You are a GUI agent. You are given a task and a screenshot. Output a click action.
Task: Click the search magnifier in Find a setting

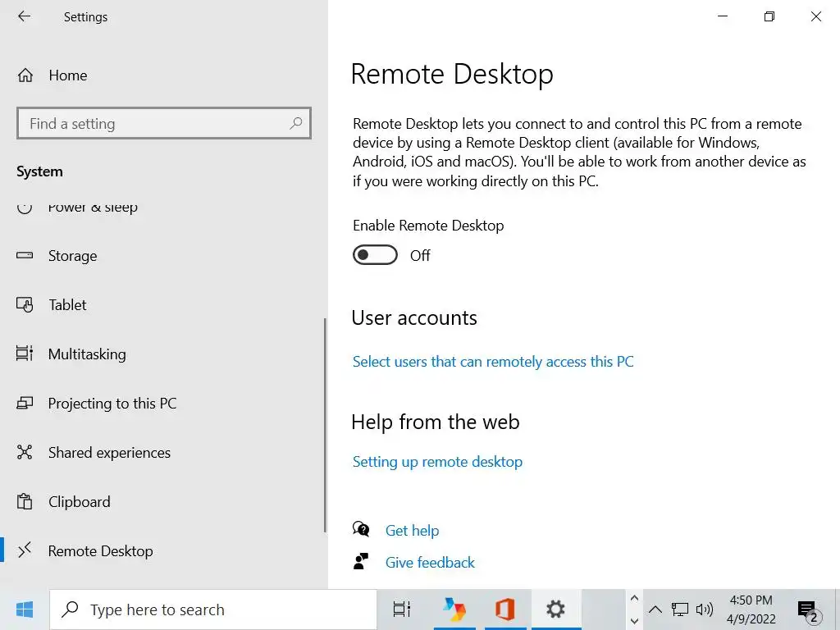296,123
